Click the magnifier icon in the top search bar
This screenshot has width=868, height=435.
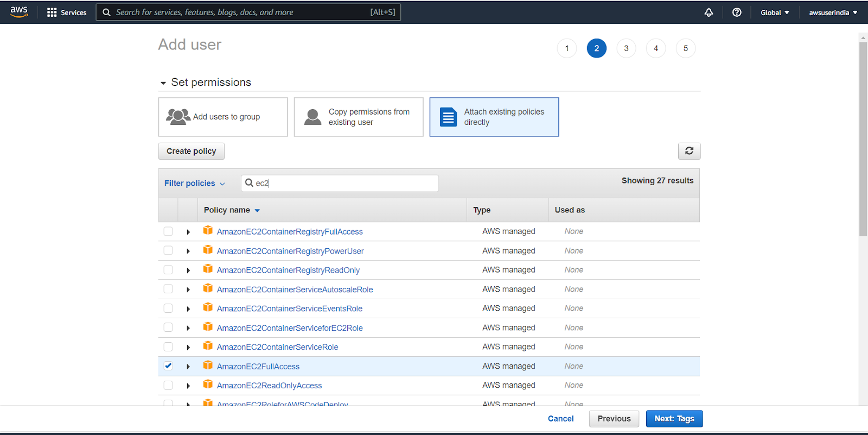[x=106, y=12]
